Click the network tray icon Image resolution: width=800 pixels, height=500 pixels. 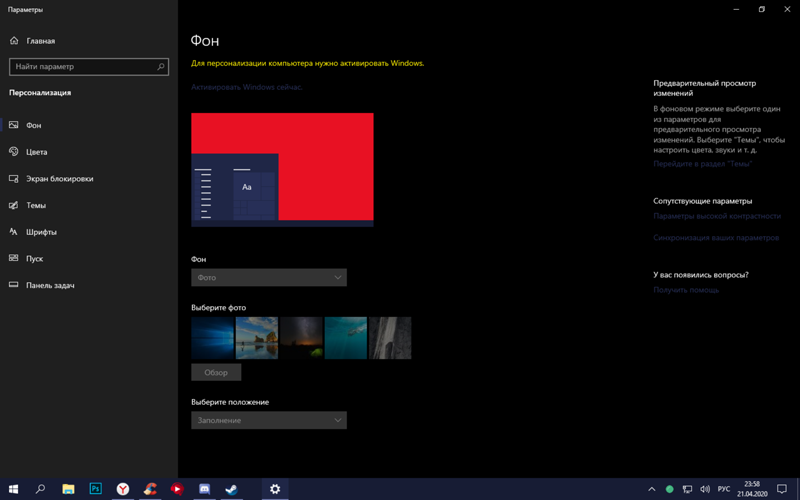point(687,489)
